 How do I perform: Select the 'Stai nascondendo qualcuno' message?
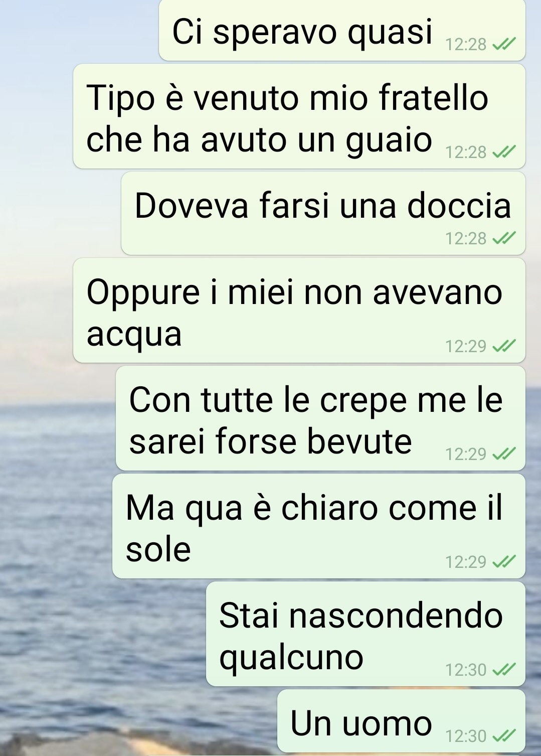[366, 634]
